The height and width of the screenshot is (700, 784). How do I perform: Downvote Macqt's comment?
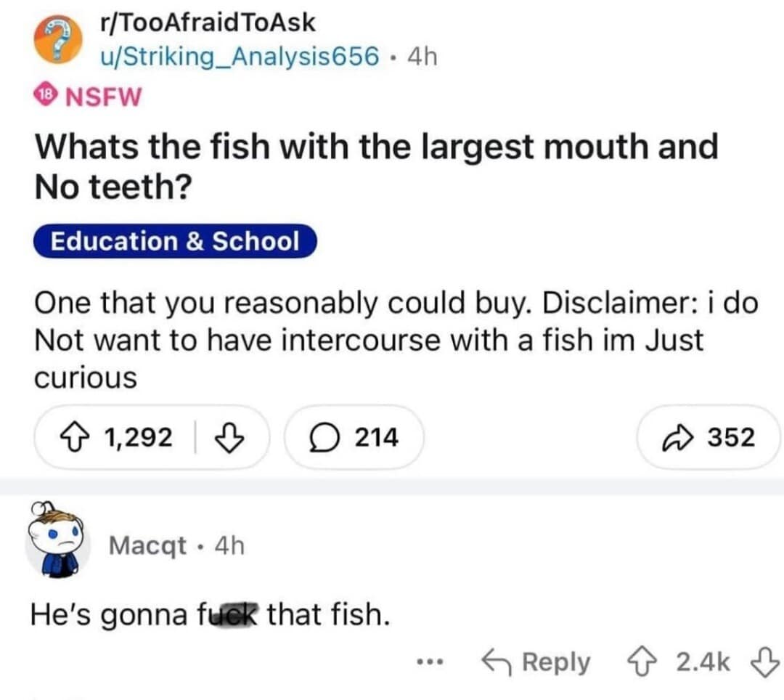(764, 662)
